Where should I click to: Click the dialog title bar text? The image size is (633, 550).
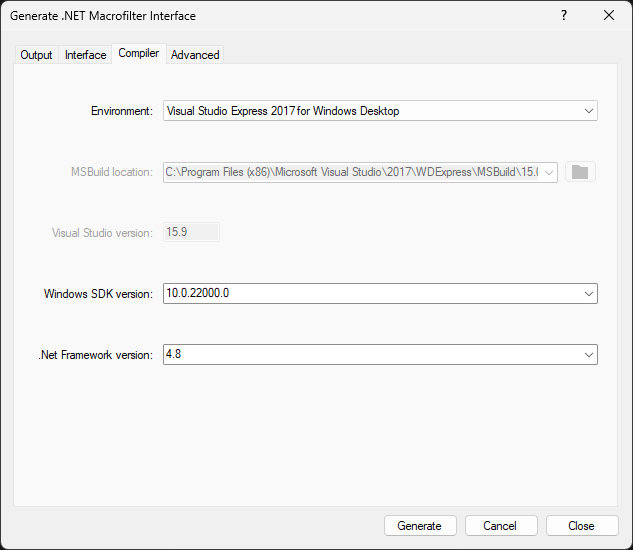(103, 16)
